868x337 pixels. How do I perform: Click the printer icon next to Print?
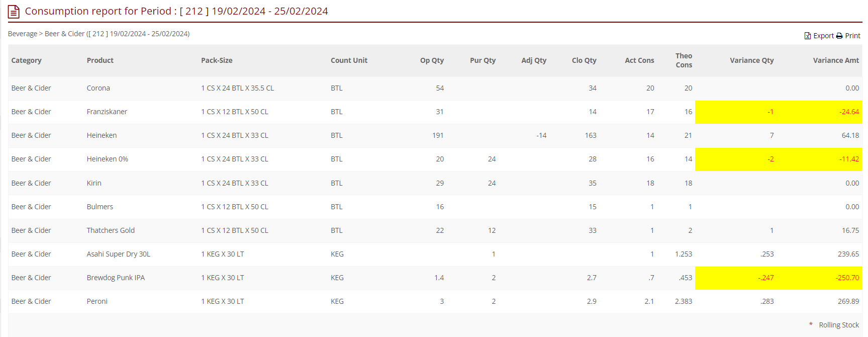pyautogui.click(x=839, y=36)
